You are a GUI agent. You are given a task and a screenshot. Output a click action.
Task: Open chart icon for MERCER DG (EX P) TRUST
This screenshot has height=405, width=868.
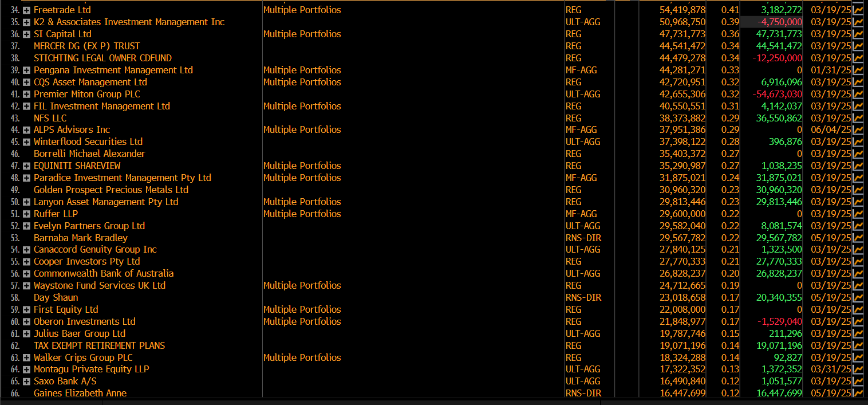[858, 46]
